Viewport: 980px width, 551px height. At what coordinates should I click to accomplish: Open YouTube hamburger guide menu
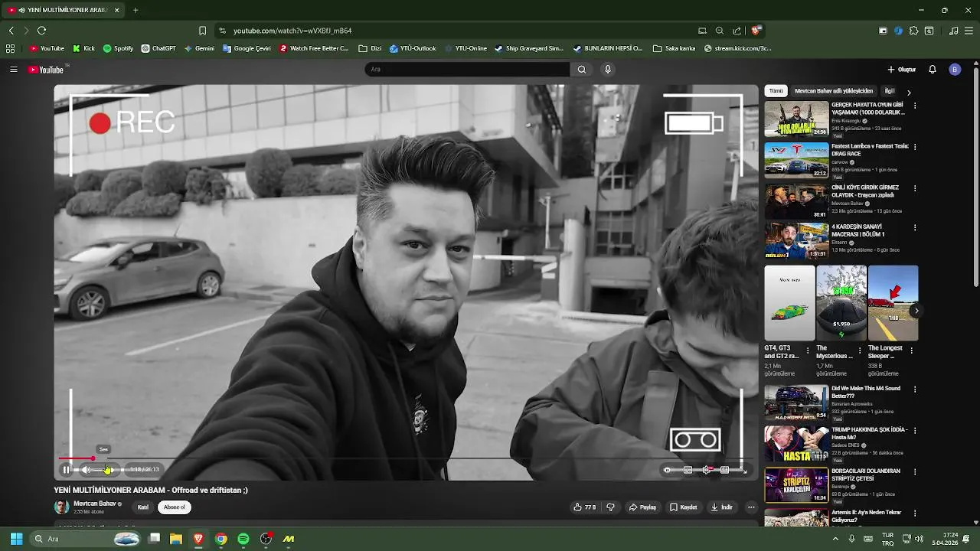[14, 70]
